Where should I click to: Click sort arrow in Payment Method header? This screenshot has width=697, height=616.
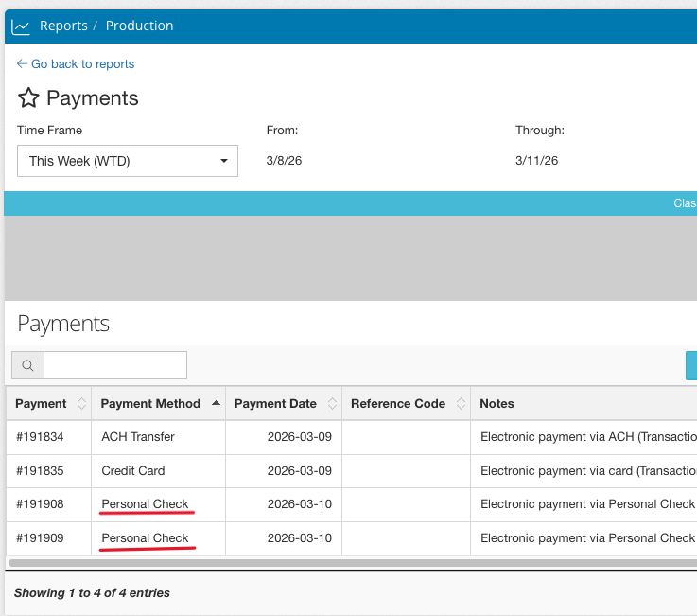point(216,403)
